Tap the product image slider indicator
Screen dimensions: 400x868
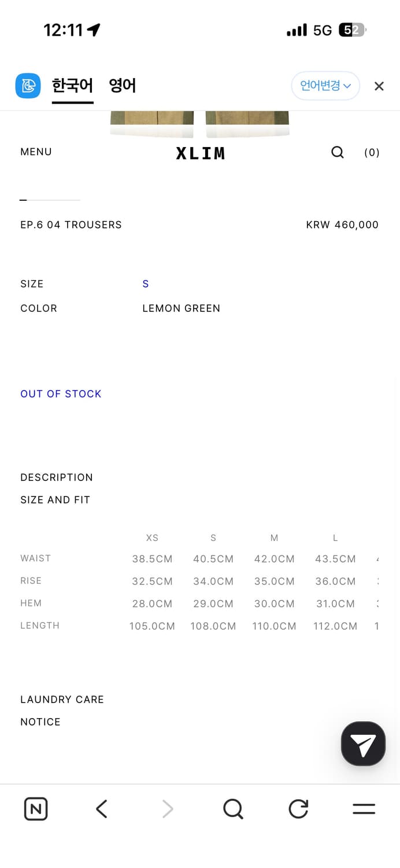coord(50,200)
